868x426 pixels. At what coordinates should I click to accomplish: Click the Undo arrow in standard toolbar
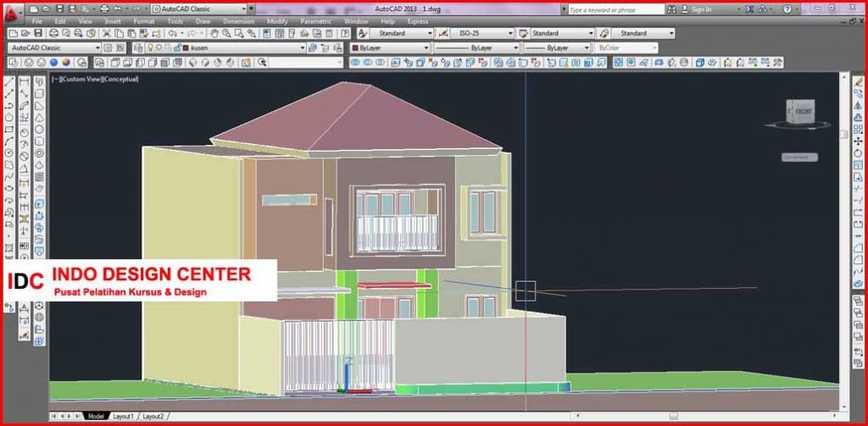pos(172,34)
